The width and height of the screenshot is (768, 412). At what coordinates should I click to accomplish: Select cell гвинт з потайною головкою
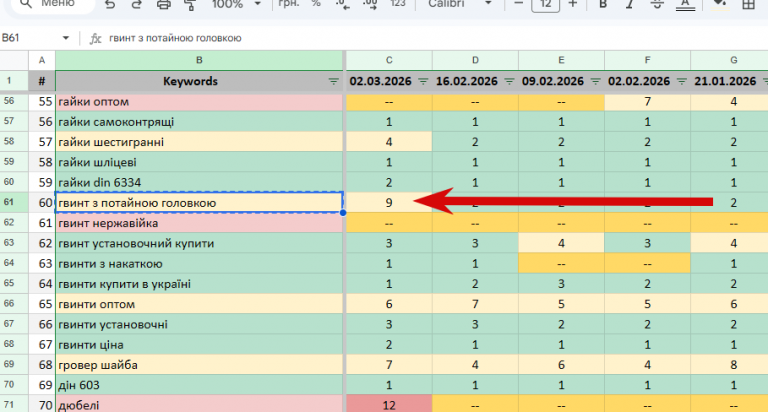click(199, 202)
